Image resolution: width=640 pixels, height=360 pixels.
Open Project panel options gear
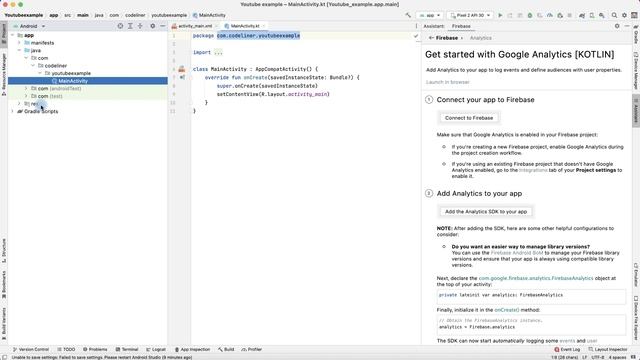coord(153,26)
